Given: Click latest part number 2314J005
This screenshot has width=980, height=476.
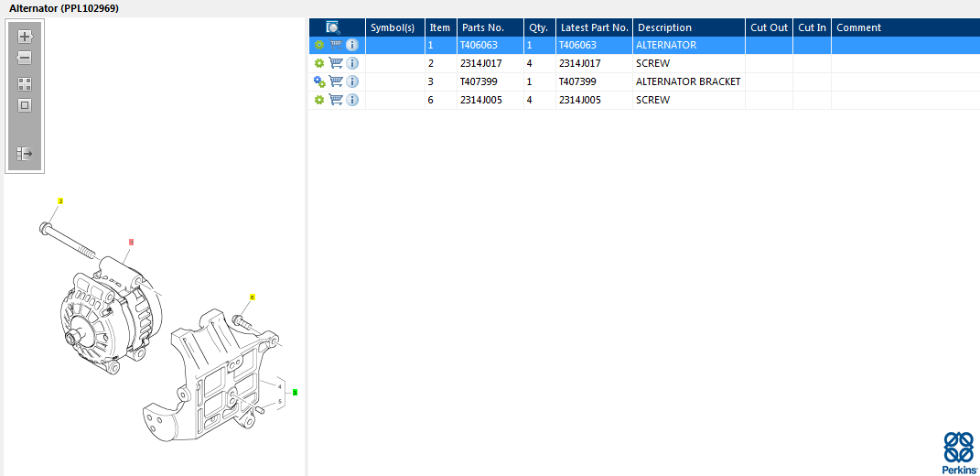Looking at the screenshot, I should pos(580,100).
